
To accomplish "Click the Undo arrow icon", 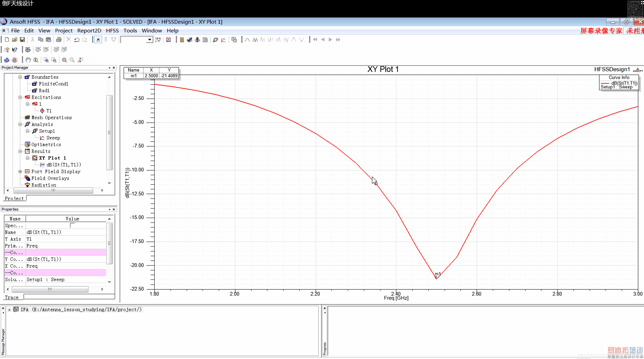I will pos(77,40).
